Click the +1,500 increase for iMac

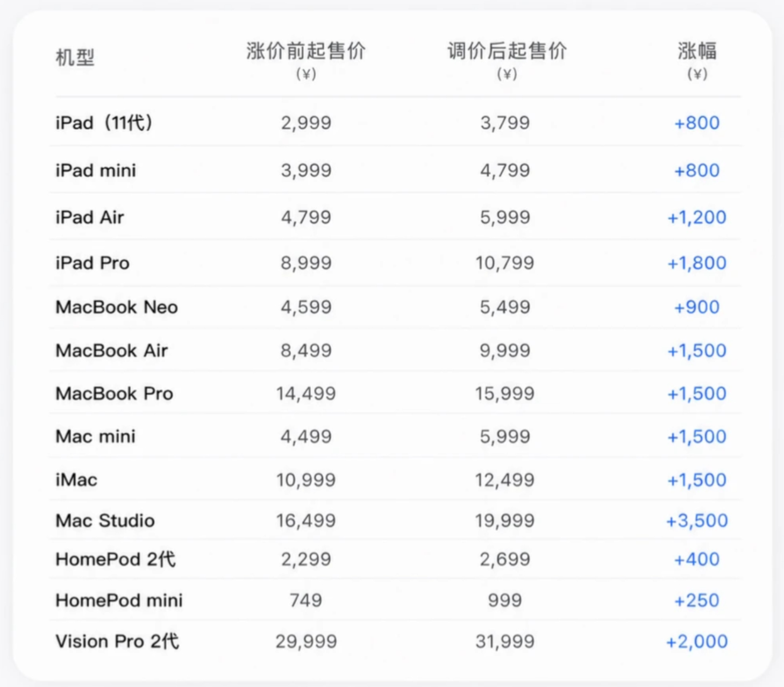point(697,480)
